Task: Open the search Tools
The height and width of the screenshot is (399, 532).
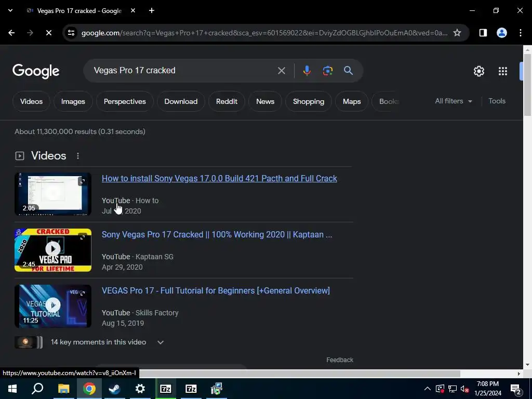Action: [497, 101]
